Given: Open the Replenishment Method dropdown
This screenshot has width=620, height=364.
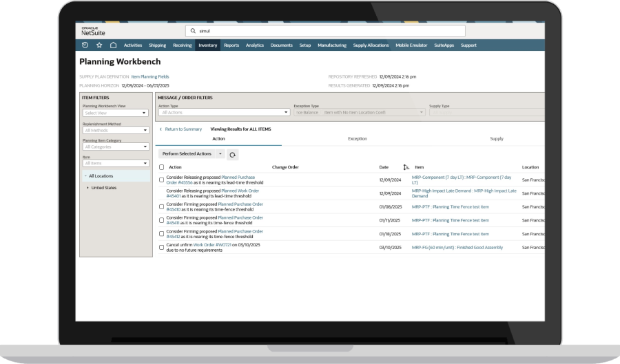Looking at the screenshot, I should coord(116,130).
